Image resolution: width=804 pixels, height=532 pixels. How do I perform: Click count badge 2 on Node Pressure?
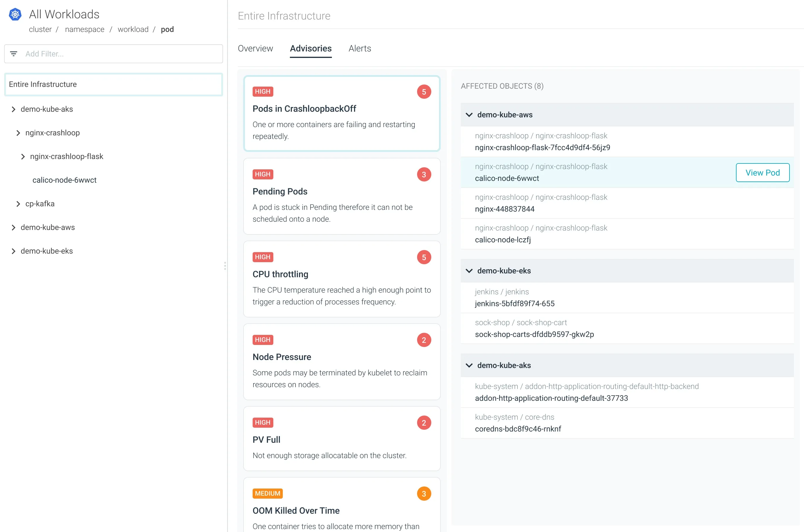pyautogui.click(x=424, y=340)
